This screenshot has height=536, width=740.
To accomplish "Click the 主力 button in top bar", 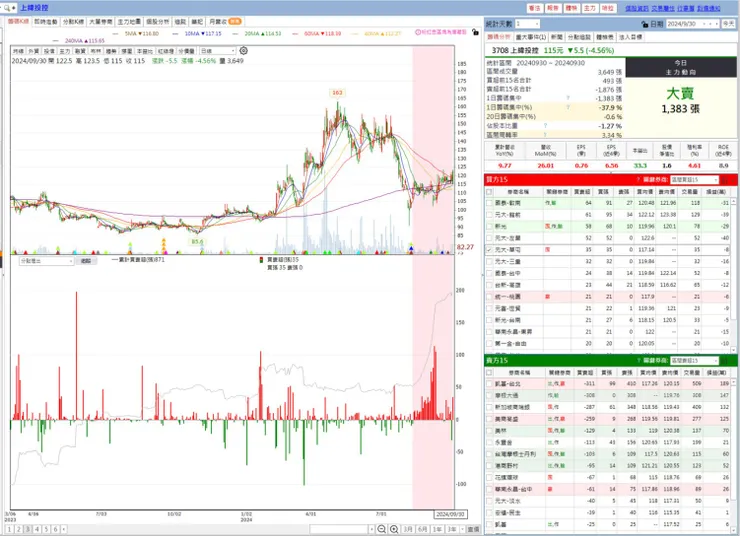I will (x=589, y=8).
